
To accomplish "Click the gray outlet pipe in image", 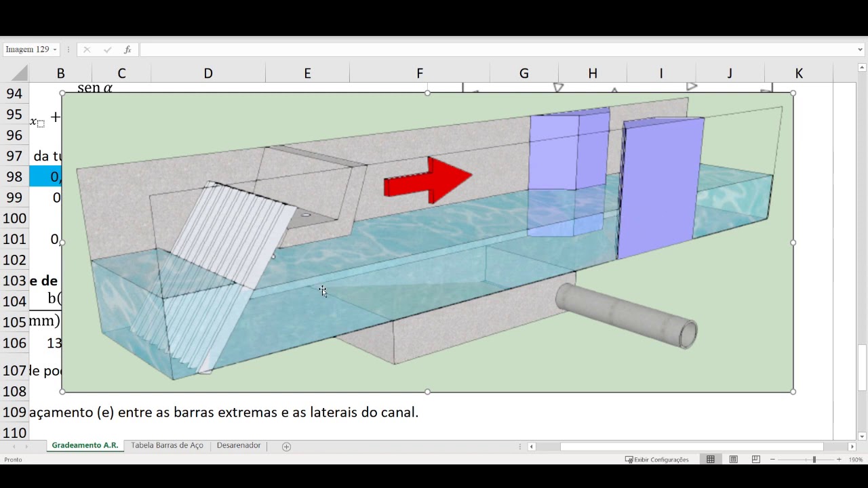I will coord(627,316).
